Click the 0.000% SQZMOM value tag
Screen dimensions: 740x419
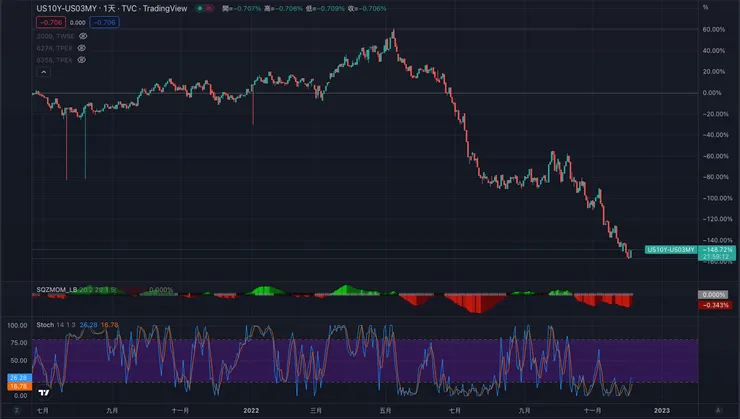713,294
